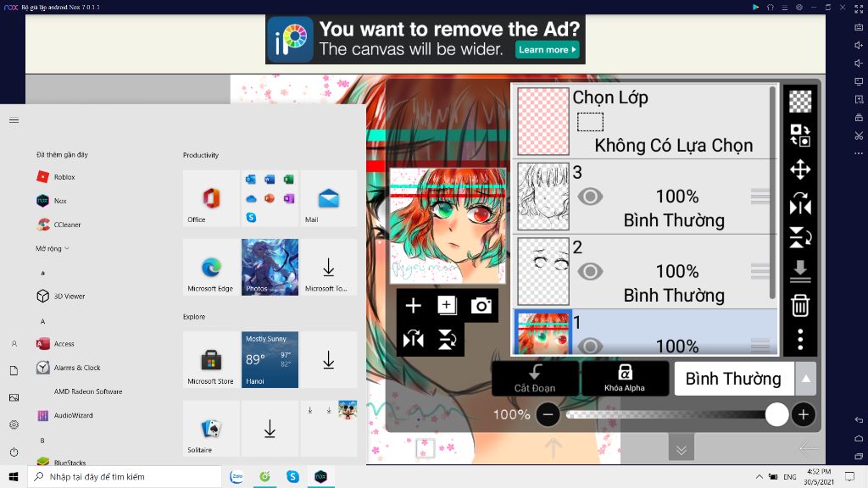Increase opacity with the plus button

(804, 414)
